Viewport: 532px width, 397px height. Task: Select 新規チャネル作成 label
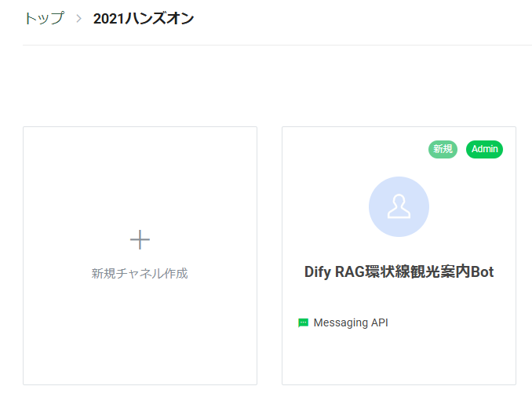[x=140, y=274]
